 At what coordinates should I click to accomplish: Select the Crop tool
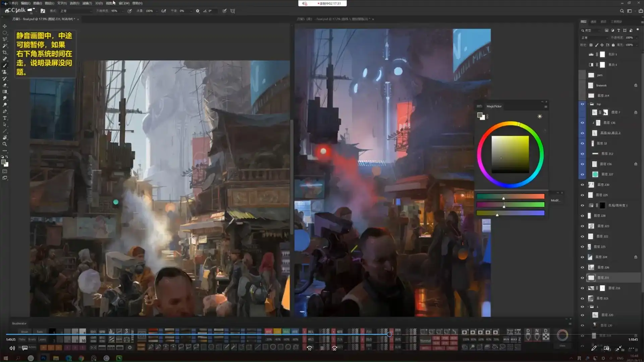pyautogui.click(x=5, y=52)
